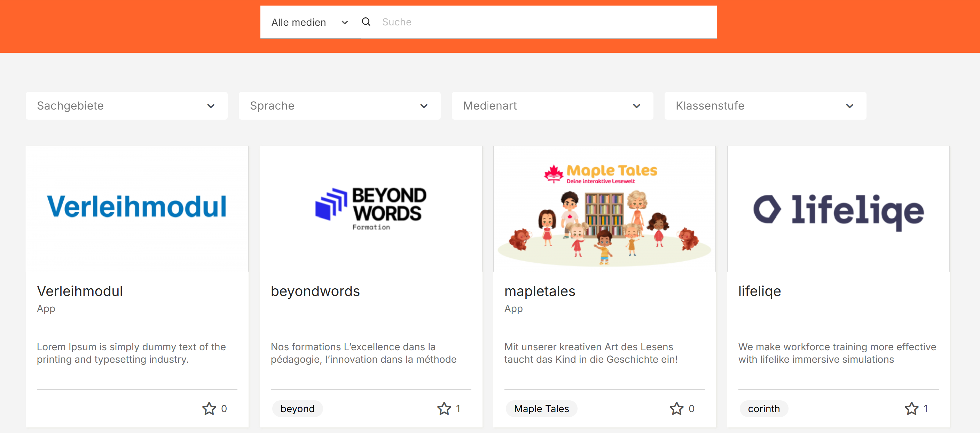Screen dimensions: 980x433
Task: Click the corinth tag chip
Action: 763,408
